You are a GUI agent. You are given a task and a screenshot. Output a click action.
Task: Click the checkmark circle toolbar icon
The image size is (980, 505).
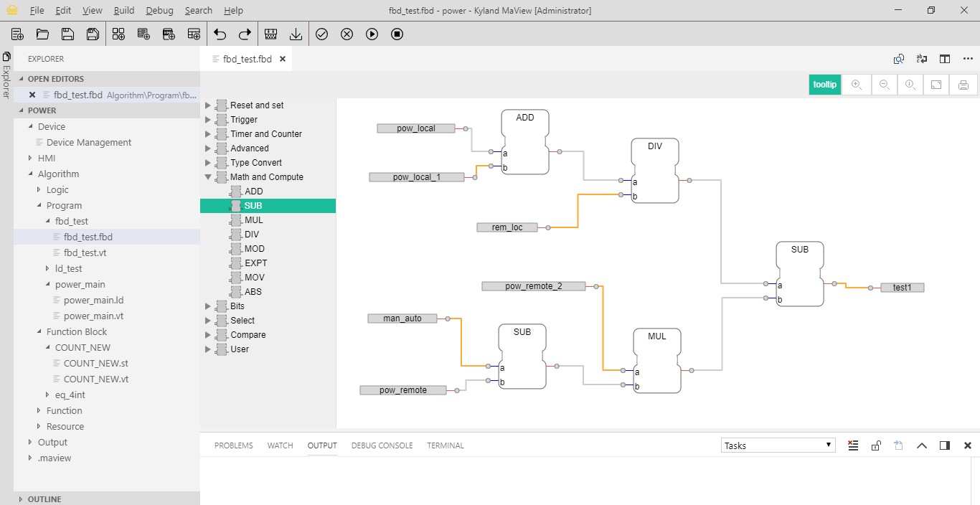(321, 34)
